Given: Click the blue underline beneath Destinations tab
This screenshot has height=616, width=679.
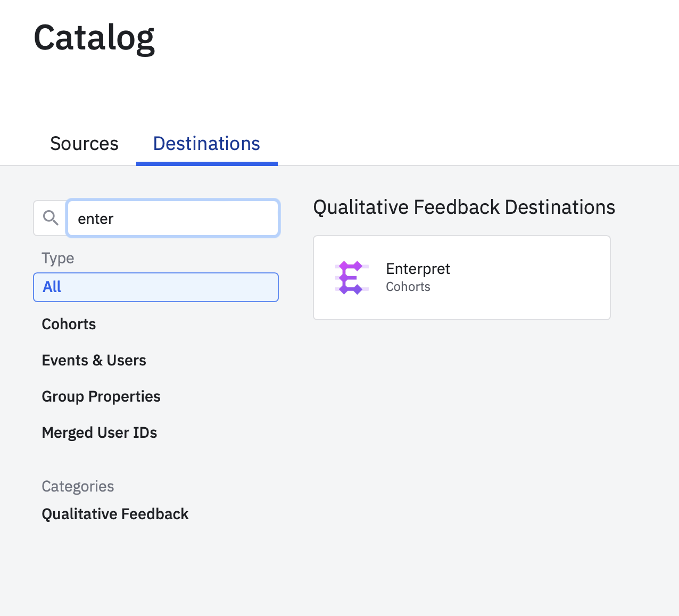Looking at the screenshot, I should (x=207, y=164).
